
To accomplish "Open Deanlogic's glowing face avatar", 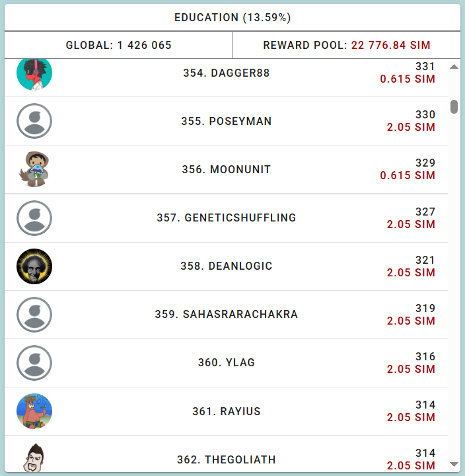I will (34, 266).
